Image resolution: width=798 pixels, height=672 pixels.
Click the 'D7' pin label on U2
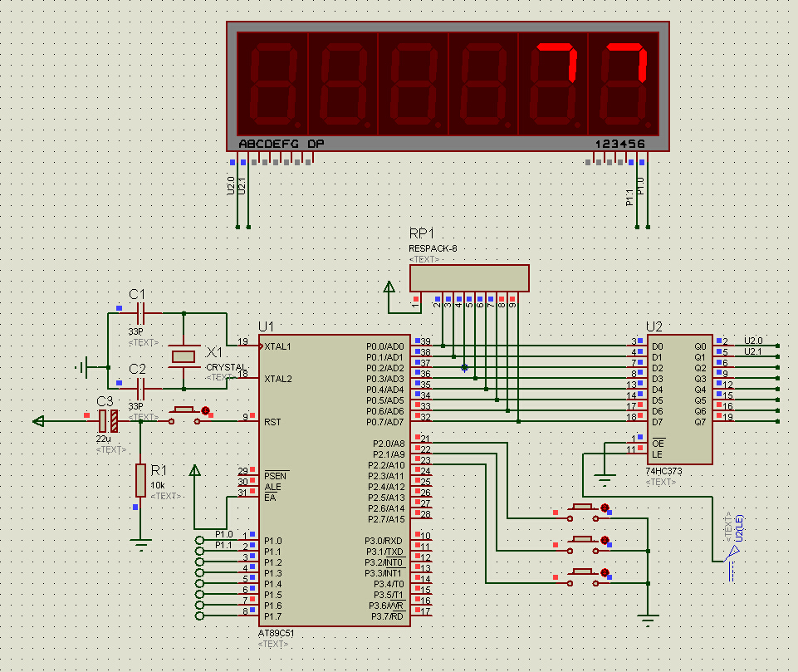658,422
